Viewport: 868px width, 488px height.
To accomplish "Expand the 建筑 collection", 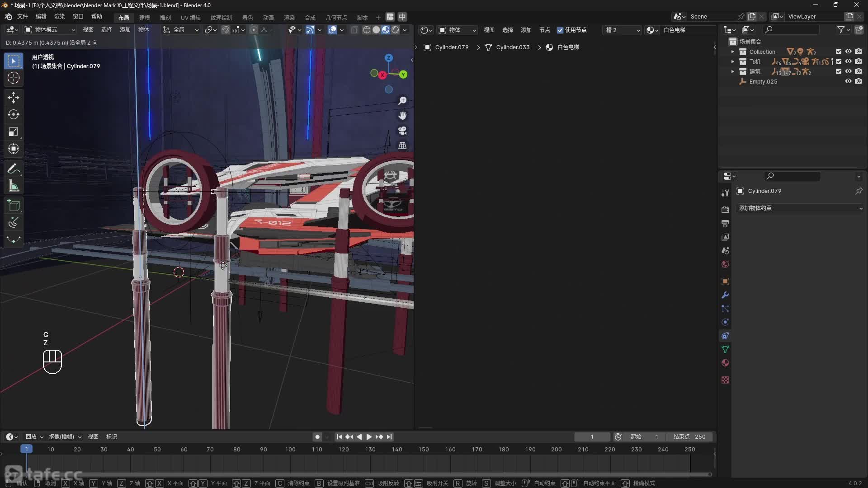I will 733,71.
